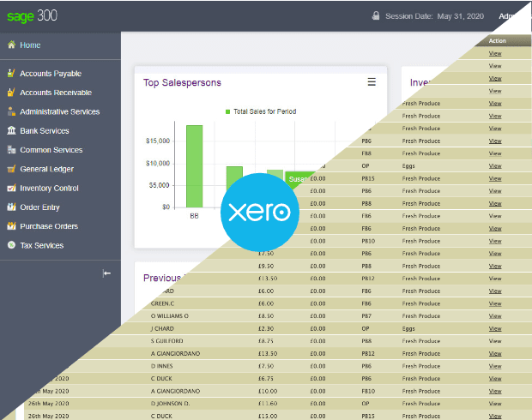This screenshot has height=420, width=532.
Task: Click the Inventory Control icon
Action: coord(11,188)
